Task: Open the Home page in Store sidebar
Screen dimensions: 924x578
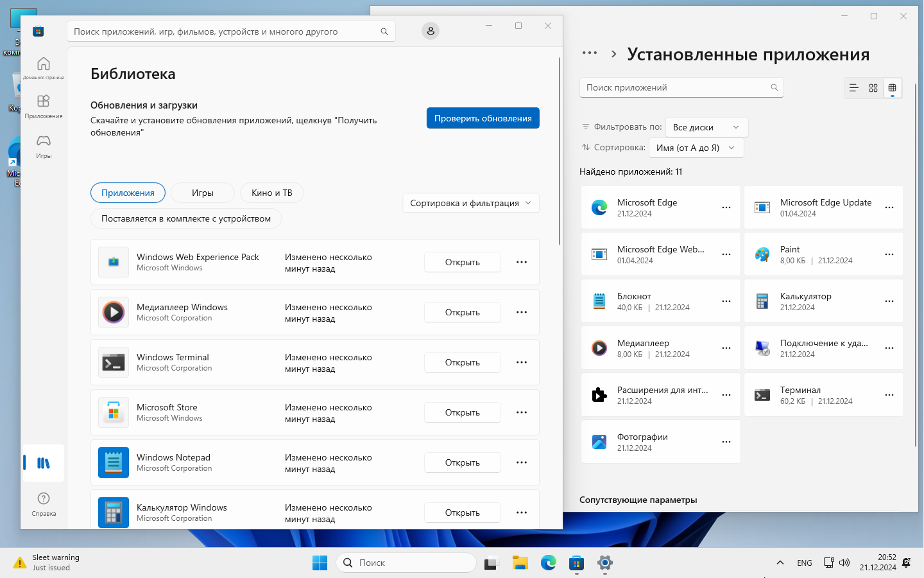Action: pos(43,68)
